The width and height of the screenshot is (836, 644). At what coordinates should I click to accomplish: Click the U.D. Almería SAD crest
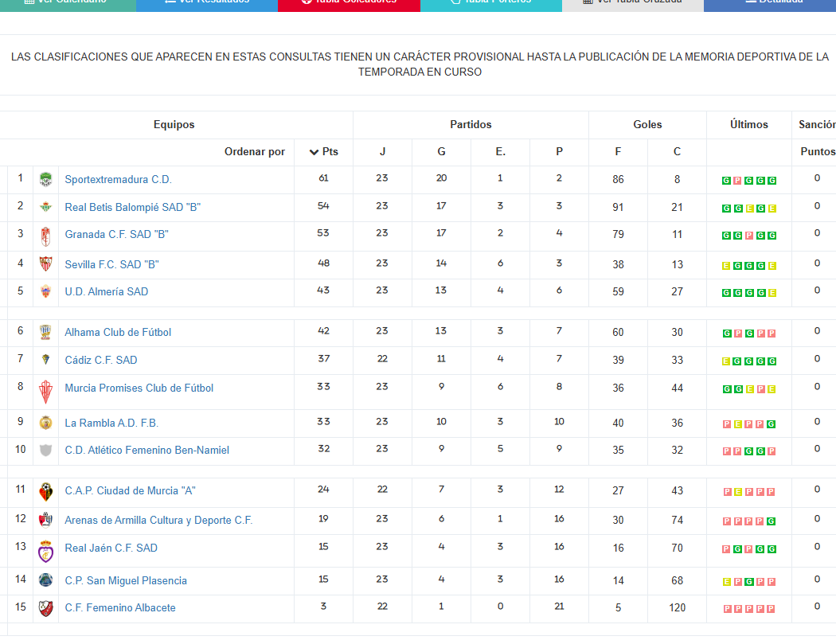(x=46, y=291)
